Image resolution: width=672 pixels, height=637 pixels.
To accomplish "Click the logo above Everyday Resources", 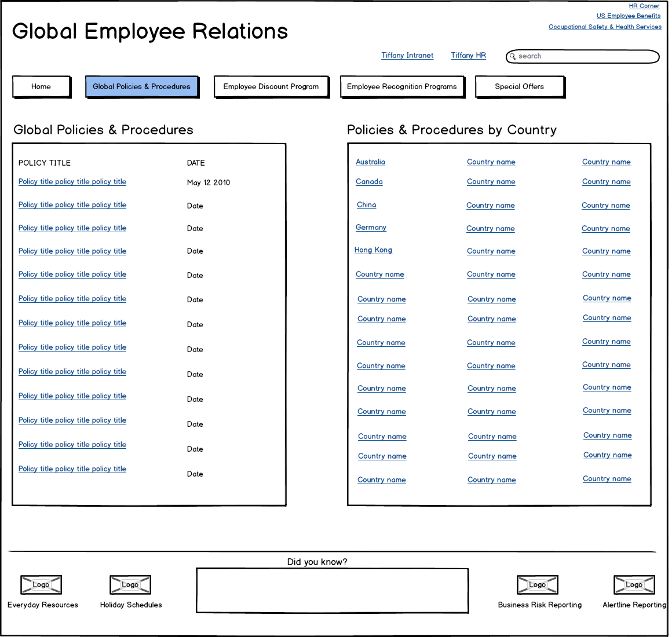I will pos(41,585).
